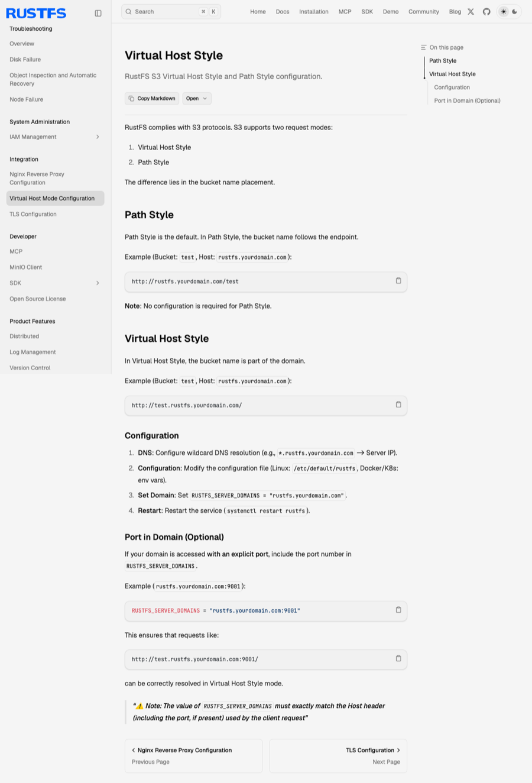Viewport: 532px width, 783px height.
Task: Open the GitHub repository icon
Action: tap(486, 12)
